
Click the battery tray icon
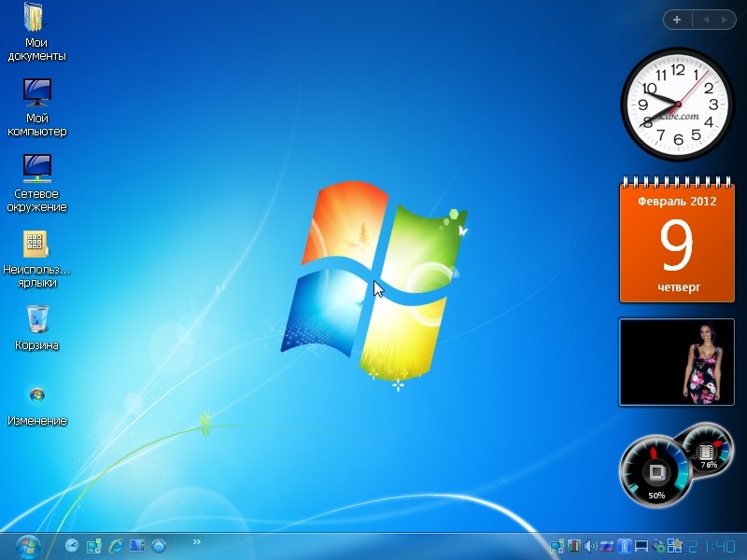pos(624,546)
